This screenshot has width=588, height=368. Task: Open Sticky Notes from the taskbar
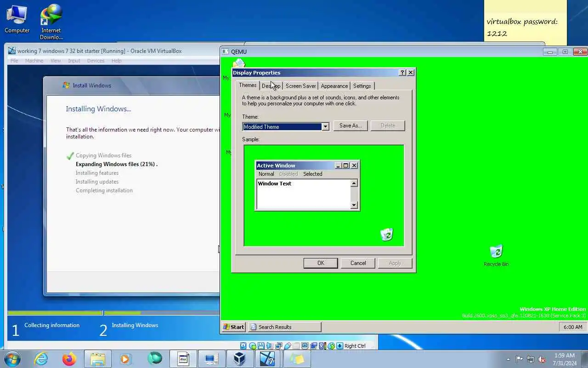[297, 359]
